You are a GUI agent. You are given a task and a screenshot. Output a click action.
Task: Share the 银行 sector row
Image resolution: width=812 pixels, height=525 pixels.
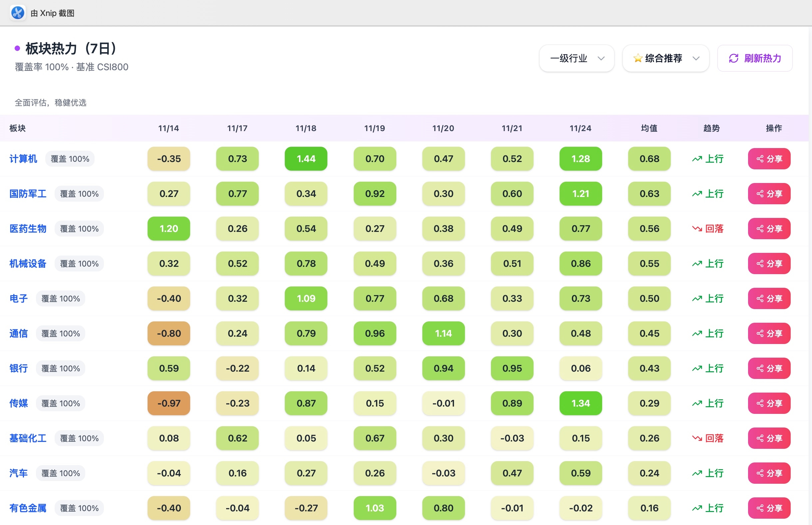click(769, 369)
